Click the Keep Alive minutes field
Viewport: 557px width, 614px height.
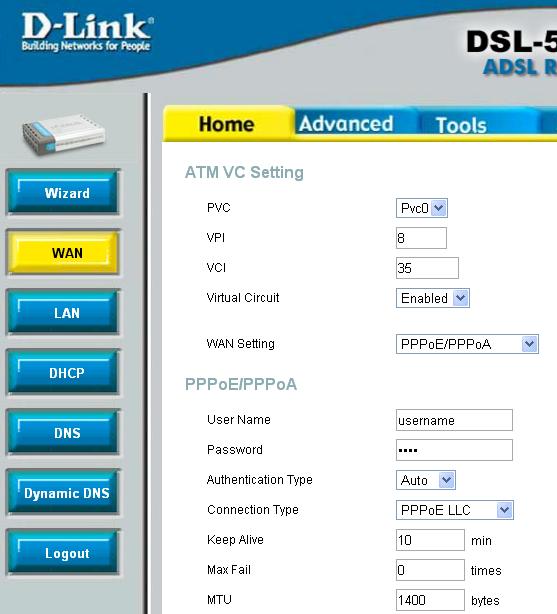coord(430,540)
